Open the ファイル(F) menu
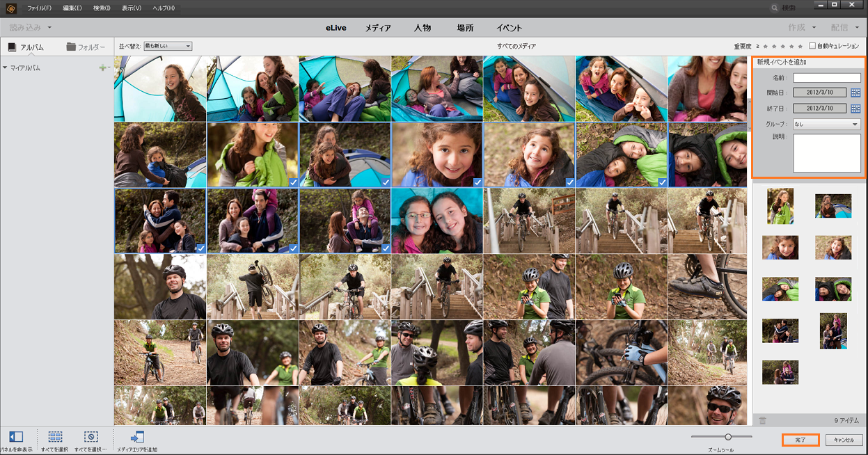The width and height of the screenshot is (868, 455). click(x=39, y=8)
